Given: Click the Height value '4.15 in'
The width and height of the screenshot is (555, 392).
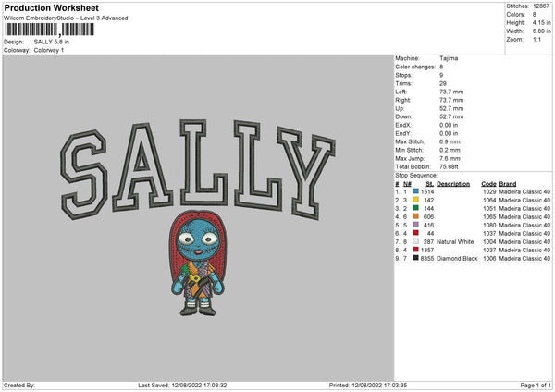Looking at the screenshot, I should (x=541, y=22).
